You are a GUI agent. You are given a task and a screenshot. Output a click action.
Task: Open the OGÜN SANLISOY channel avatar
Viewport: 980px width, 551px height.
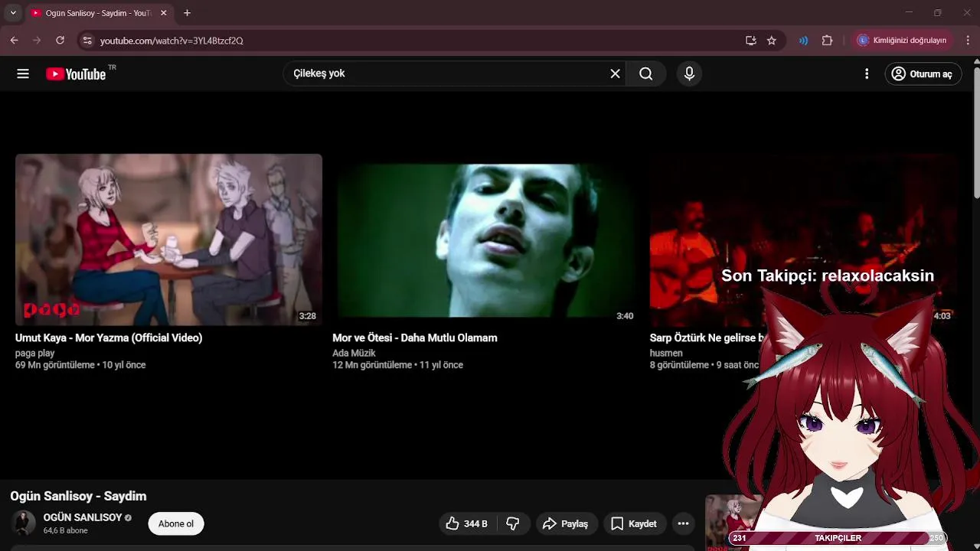tap(24, 523)
